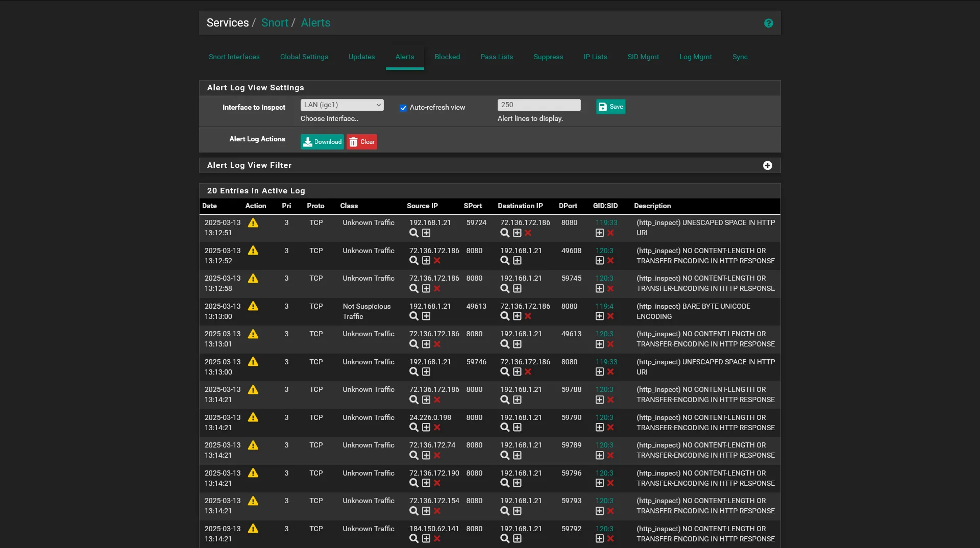Lookup source IP 24.226.0.198

point(414,428)
